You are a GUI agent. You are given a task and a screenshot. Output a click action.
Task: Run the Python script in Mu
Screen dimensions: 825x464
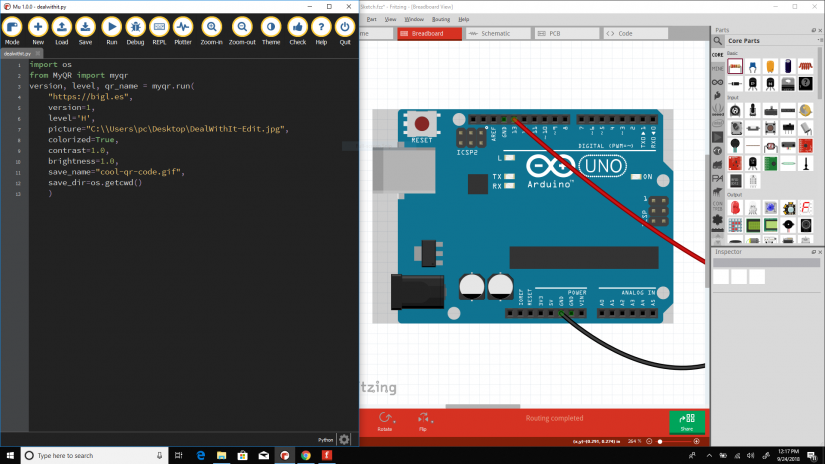[111, 29]
